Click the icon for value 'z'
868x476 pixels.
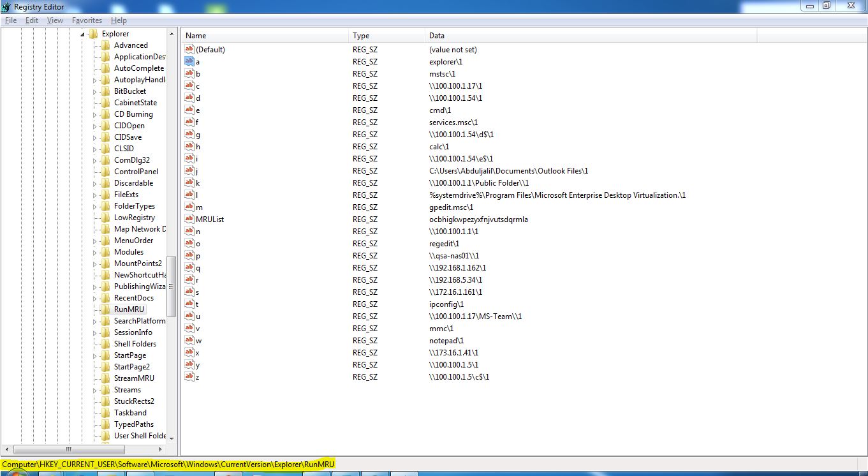(x=189, y=377)
